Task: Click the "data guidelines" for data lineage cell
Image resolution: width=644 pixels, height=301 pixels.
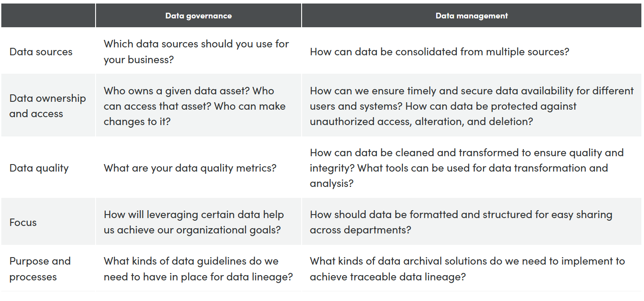Action: 198,269
